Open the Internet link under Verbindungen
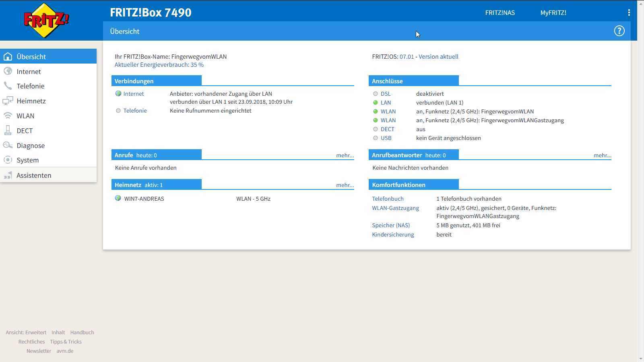644x362 pixels. coord(134,94)
